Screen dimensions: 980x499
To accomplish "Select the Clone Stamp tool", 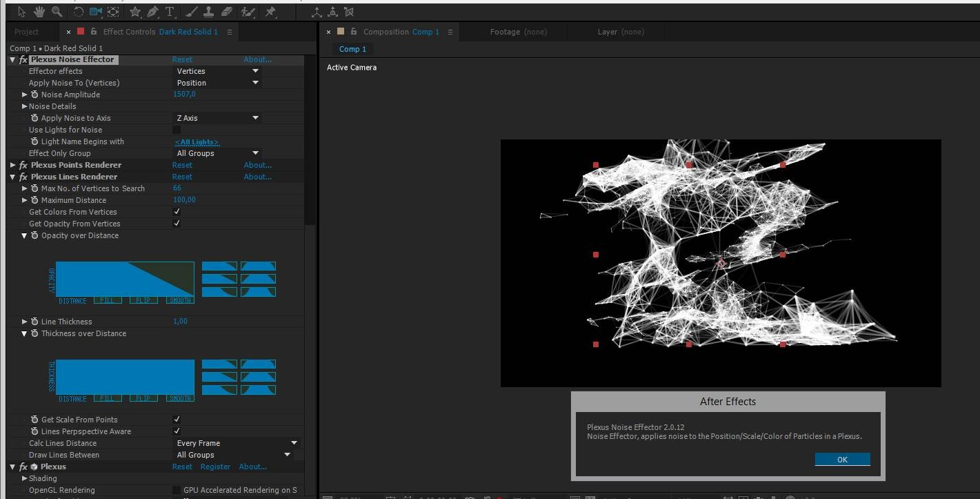I will point(209,12).
